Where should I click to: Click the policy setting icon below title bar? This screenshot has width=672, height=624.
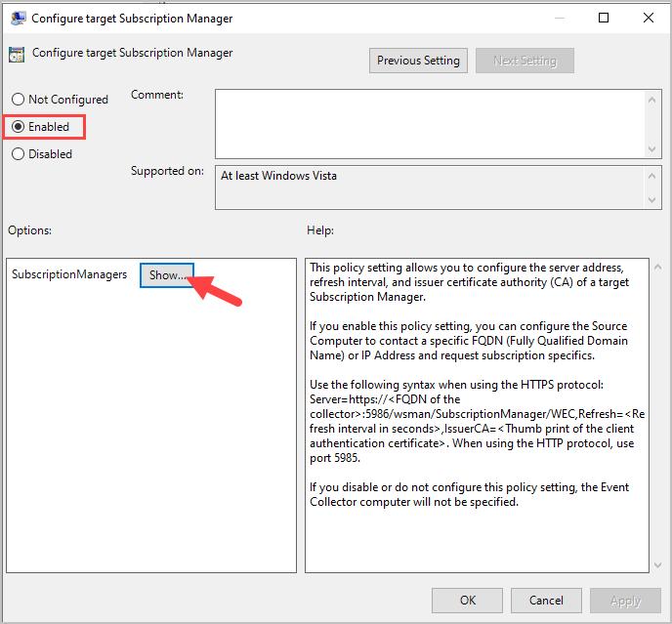pyautogui.click(x=19, y=55)
